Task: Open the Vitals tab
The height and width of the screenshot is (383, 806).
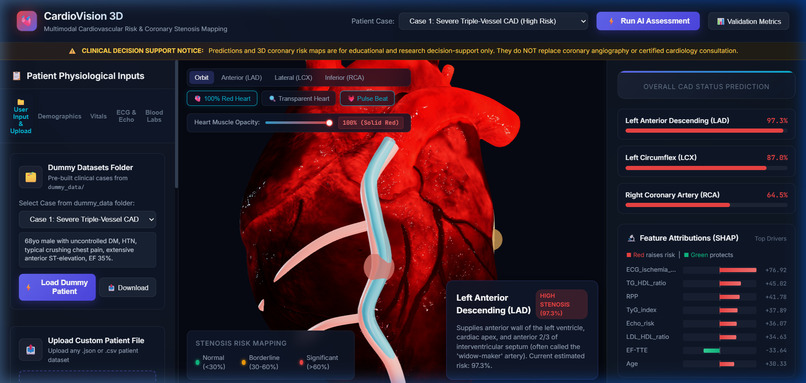Action: click(98, 116)
